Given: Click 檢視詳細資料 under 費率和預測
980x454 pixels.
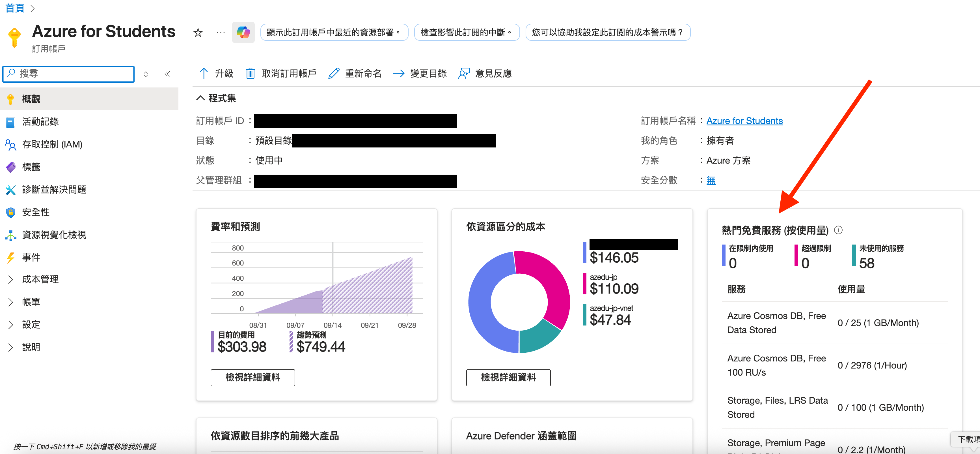Looking at the screenshot, I should 252,378.
